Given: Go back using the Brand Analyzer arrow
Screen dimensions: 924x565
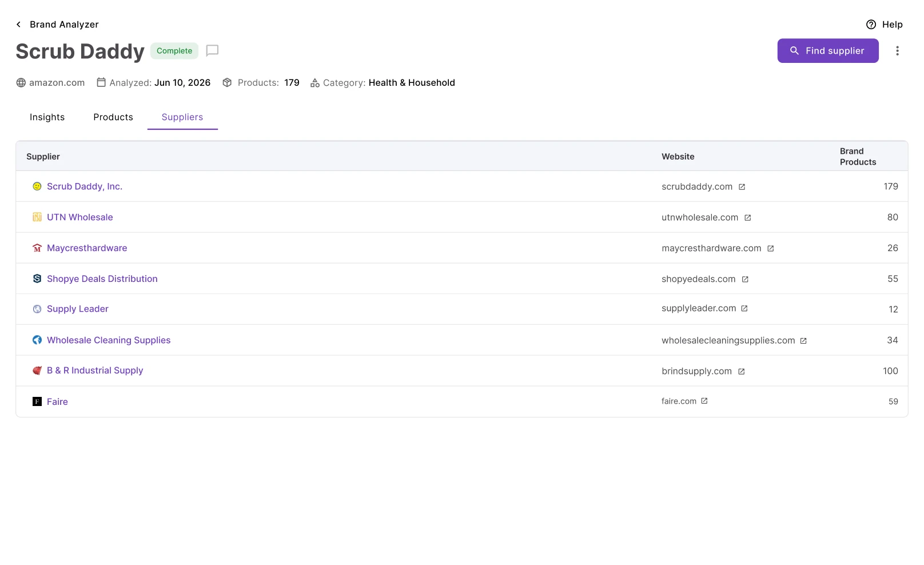Looking at the screenshot, I should [x=18, y=25].
